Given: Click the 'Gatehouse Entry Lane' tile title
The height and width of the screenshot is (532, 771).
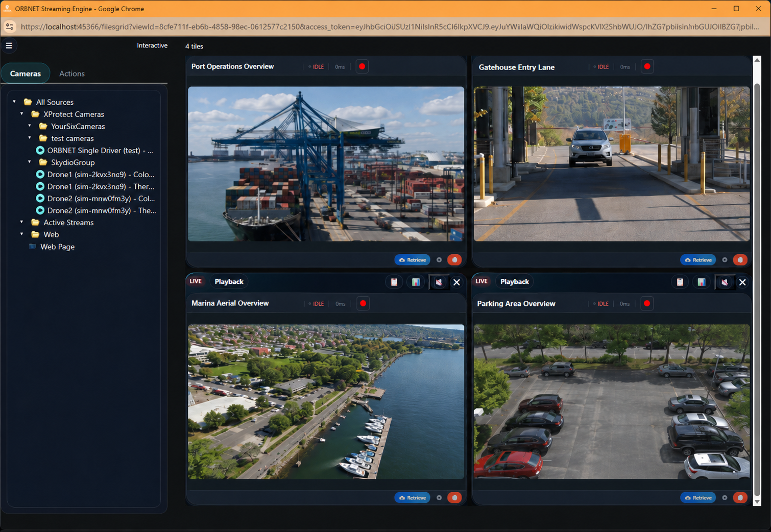Looking at the screenshot, I should (517, 67).
